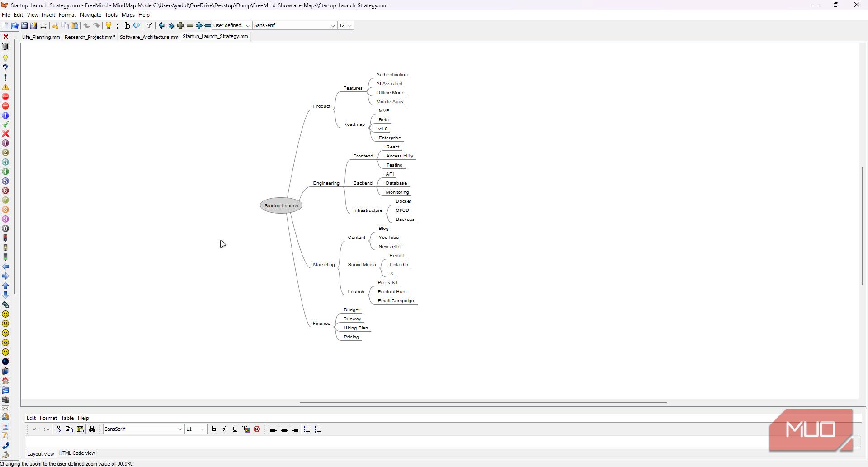Select the Product Hunt node

click(392, 292)
